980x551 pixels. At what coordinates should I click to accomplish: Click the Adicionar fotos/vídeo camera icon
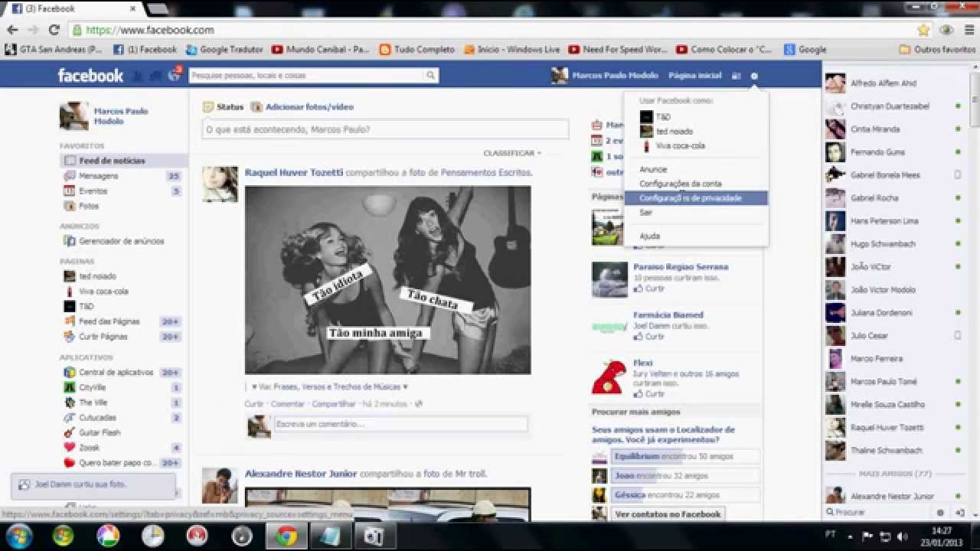(x=256, y=107)
